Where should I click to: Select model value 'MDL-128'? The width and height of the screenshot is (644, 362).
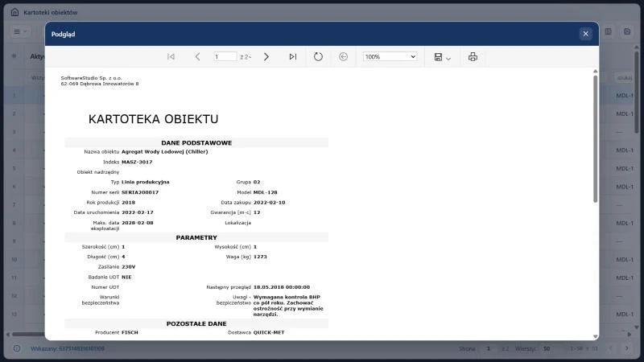click(266, 192)
